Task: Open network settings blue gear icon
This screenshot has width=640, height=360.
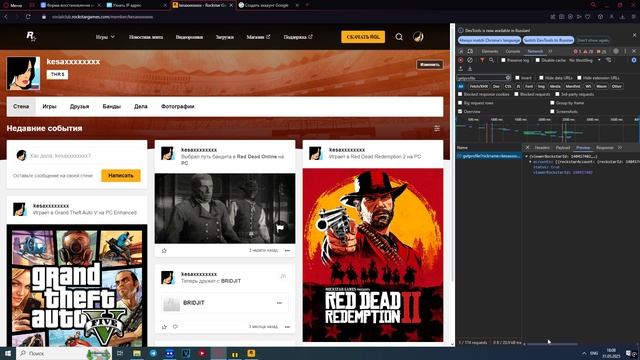Action: tap(634, 60)
